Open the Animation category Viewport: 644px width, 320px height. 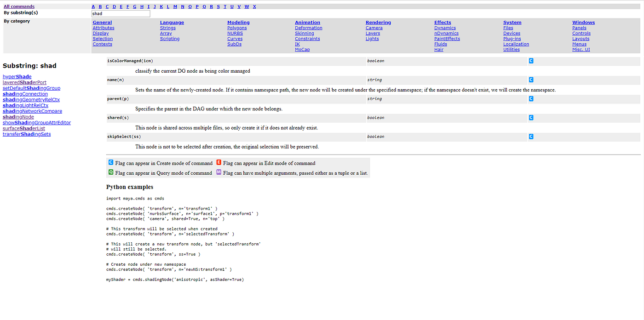307,22
